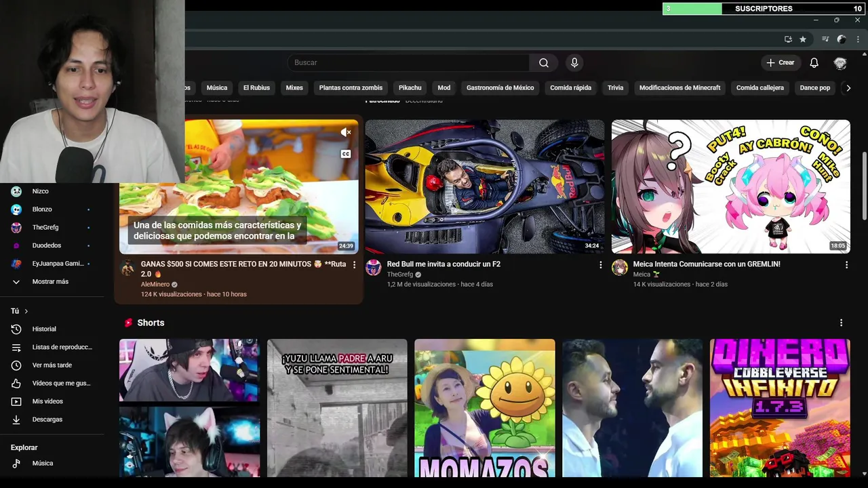Viewport: 868px width, 488px height.
Task: Click the AleMinero channel name
Action: (155, 285)
